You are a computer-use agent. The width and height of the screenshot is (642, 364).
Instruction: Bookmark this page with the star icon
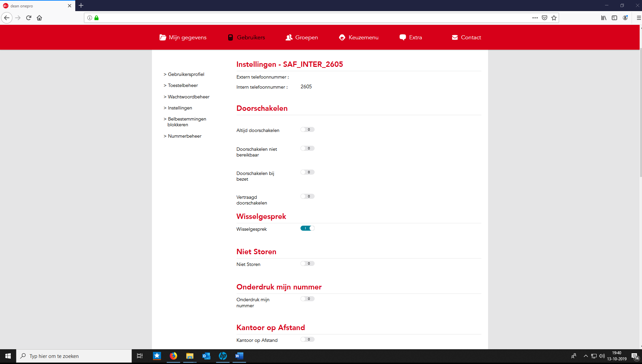[554, 18]
